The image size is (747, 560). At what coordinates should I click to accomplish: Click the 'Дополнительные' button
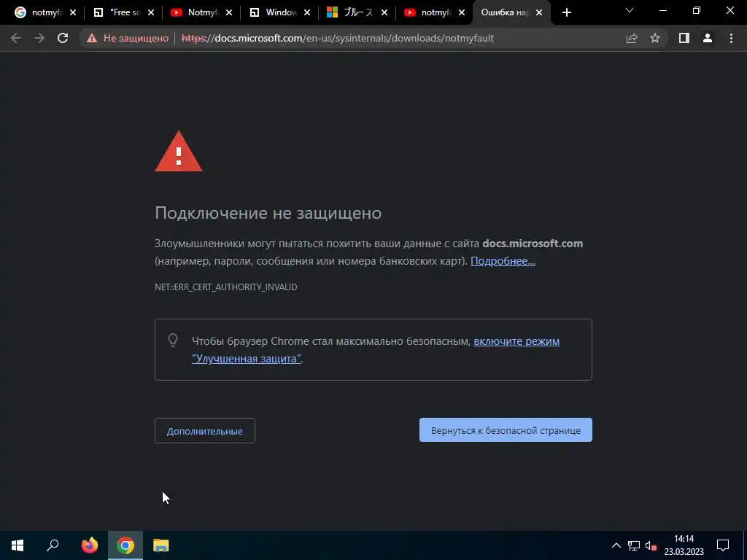(x=205, y=430)
